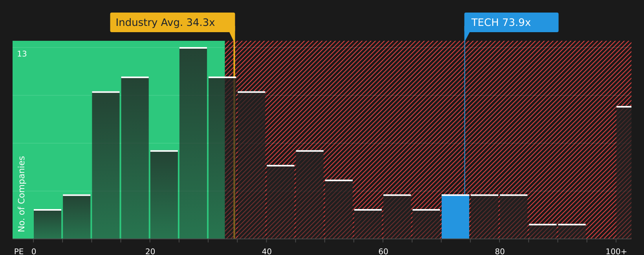Screen dimensions: 644x255
Task: Click the x-axis label 100+
Action: coord(616,251)
